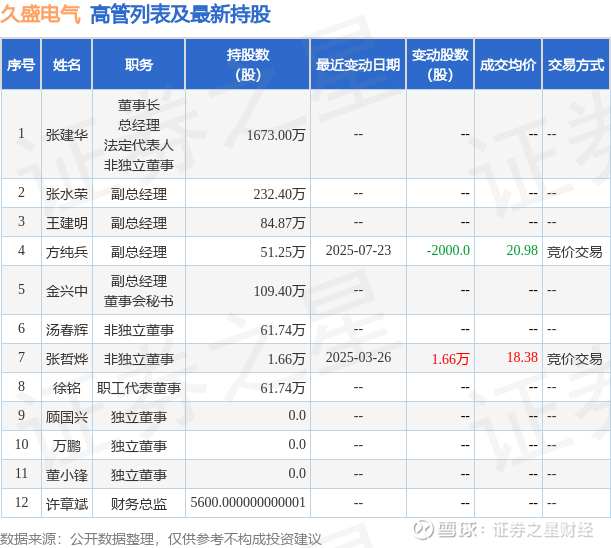Click 副总经理 in 张水荣's row
The width and height of the screenshot is (611, 548).
pyautogui.click(x=139, y=194)
